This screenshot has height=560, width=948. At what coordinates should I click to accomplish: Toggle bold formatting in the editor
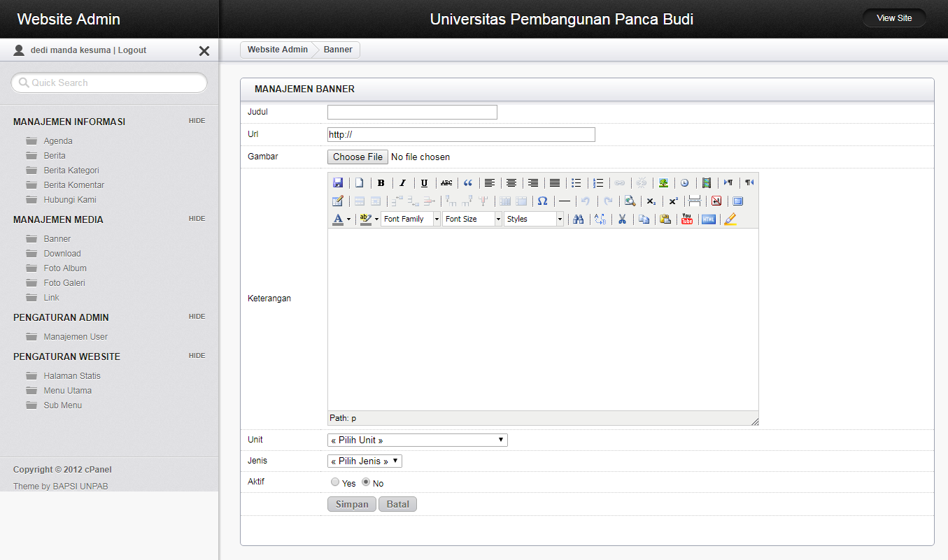(x=381, y=183)
